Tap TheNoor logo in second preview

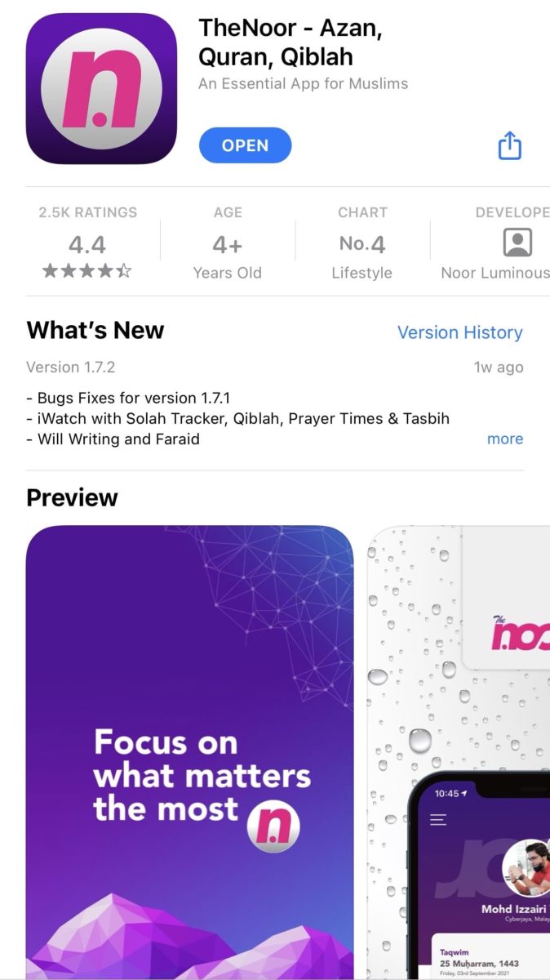coord(520,634)
